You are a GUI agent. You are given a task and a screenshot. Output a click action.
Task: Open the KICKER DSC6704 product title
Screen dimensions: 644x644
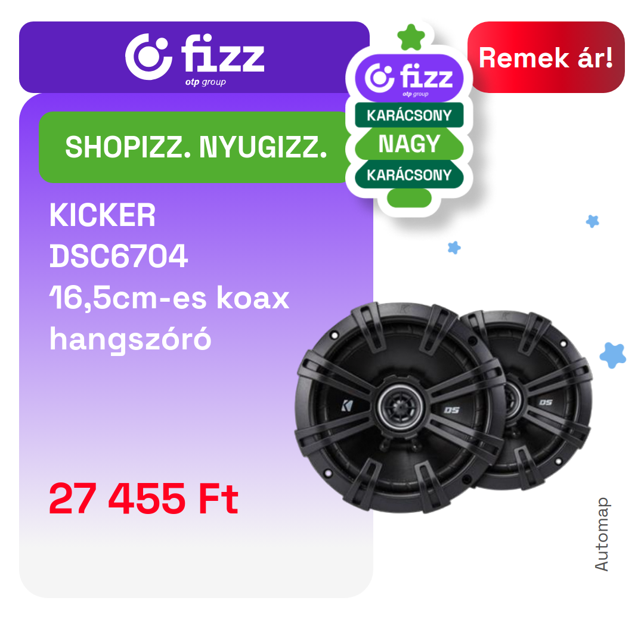click(119, 236)
